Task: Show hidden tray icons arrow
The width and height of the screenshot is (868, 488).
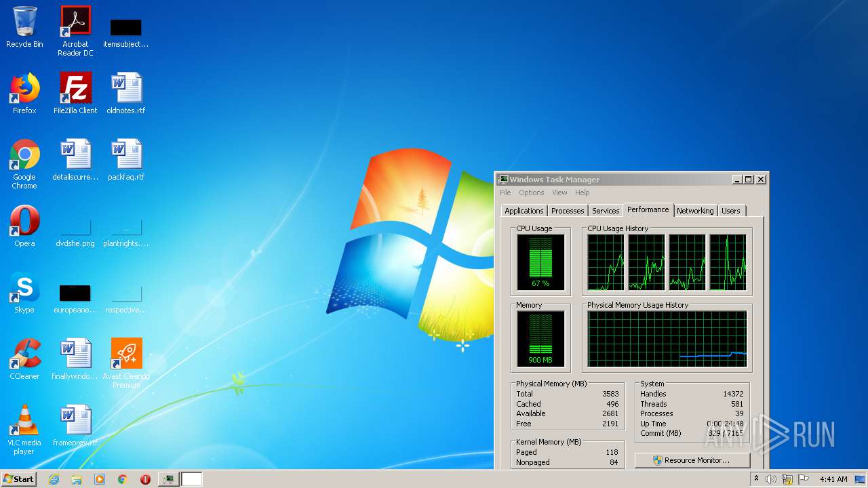Action: [x=756, y=479]
